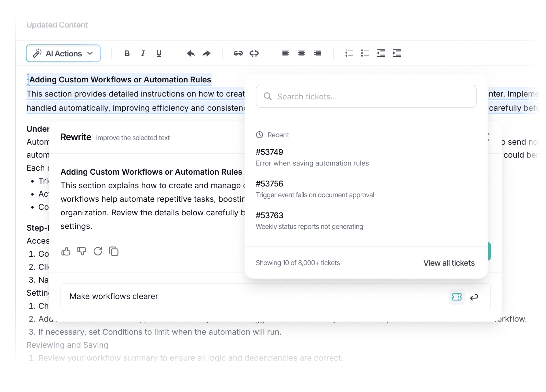Toggle italic formatting
This screenshot has width=546, height=392.
pyautogui.click(x=143, y=53)
